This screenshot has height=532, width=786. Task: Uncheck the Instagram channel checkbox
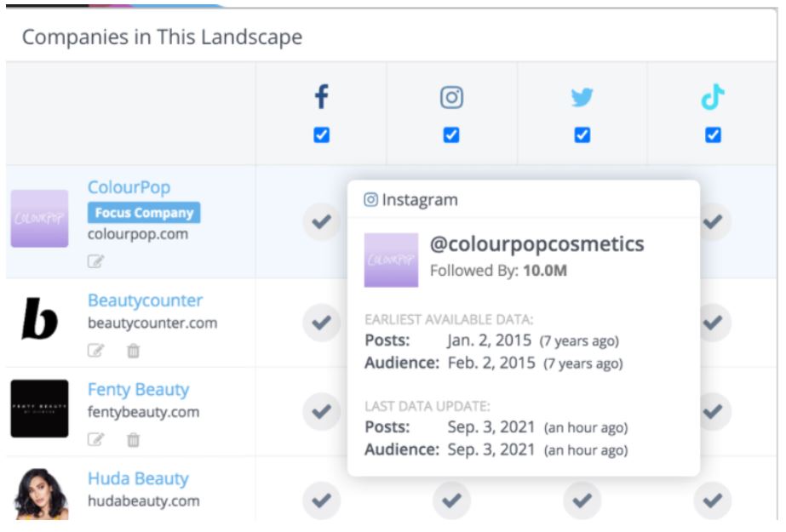pos(451,134)
